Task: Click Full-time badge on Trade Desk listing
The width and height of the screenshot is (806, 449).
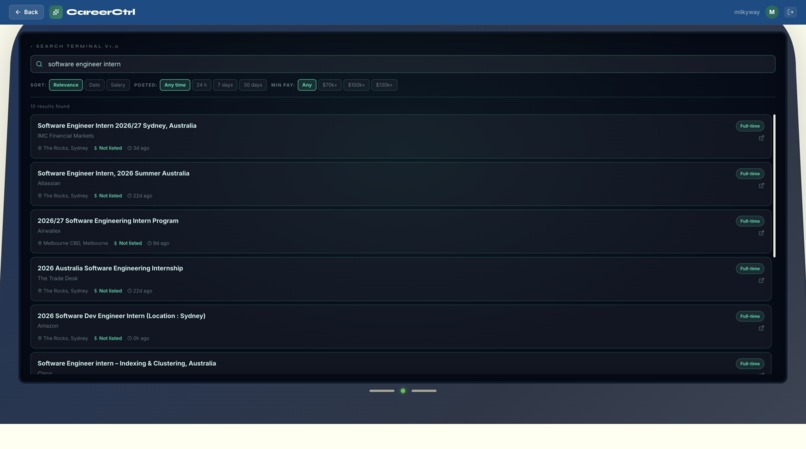Action: [x=749, y=268]
